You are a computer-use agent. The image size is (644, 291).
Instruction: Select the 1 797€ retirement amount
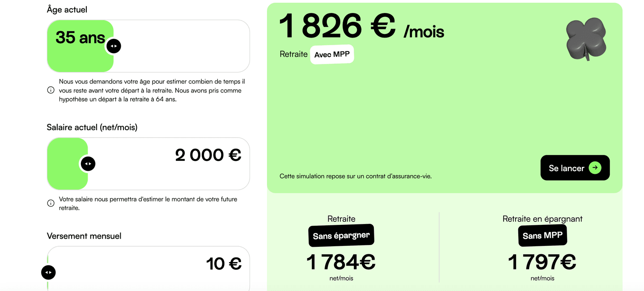tap(542, 262)
